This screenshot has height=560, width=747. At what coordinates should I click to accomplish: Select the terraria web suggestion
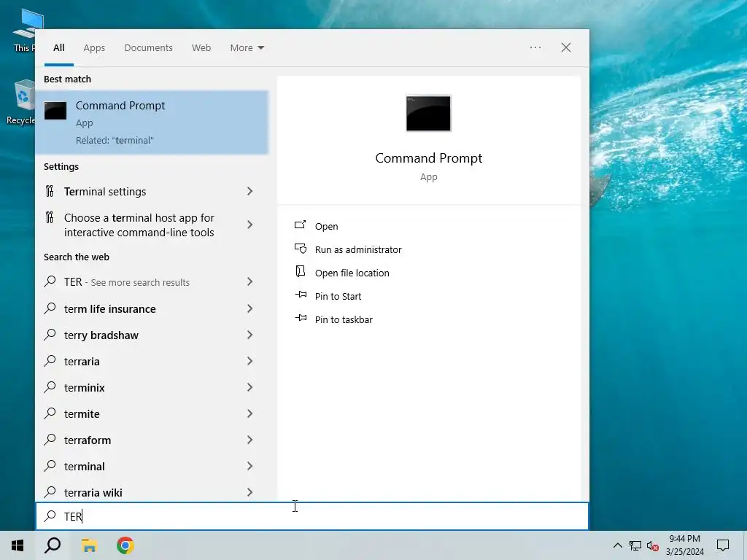click(x=152, y=361)
